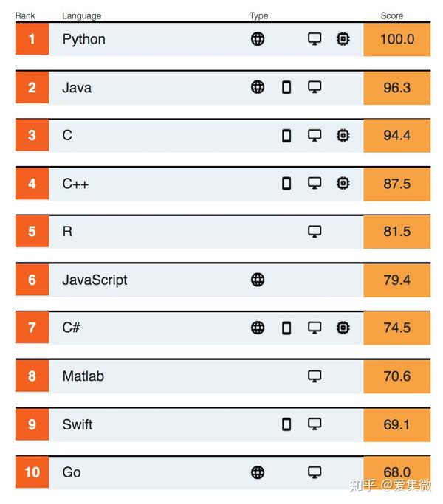
Task: Click the desktop monitor icon in R row
Action: pyautogui.click(x=315, y=232)
